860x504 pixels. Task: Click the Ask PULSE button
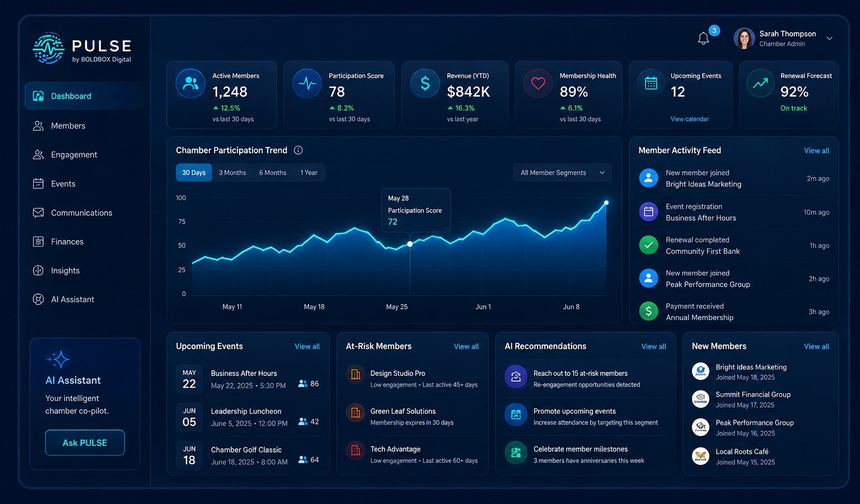(x=85, y=442)
